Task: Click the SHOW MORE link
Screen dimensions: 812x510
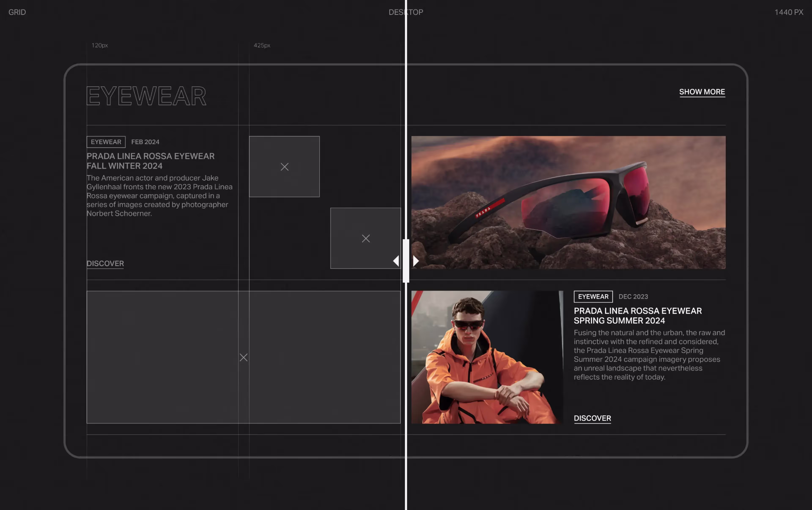Action: (702, 92)
